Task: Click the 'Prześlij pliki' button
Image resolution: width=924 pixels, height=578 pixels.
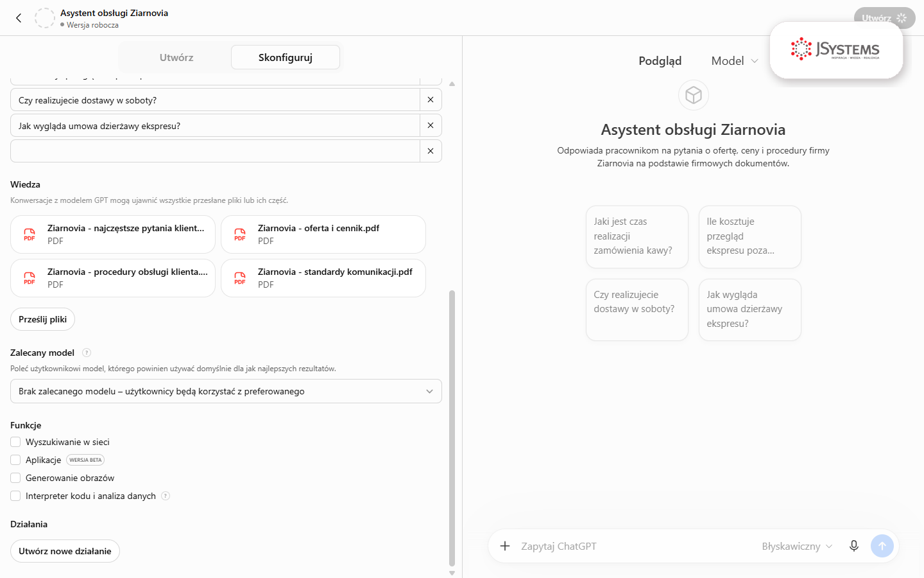Action: click(x=42, y=319)
